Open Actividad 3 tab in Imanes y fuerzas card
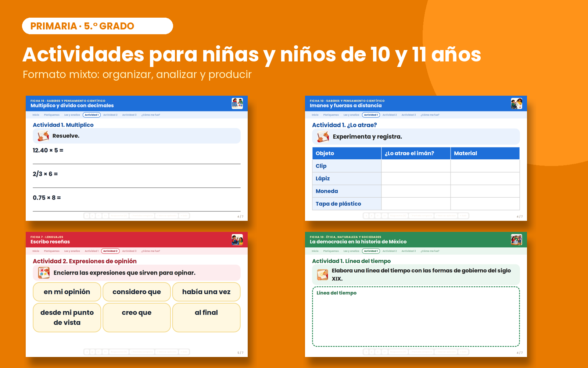Image resolution: width=588 pixels, height=368 pixels. pyautogui.click(x=409, y=115)
